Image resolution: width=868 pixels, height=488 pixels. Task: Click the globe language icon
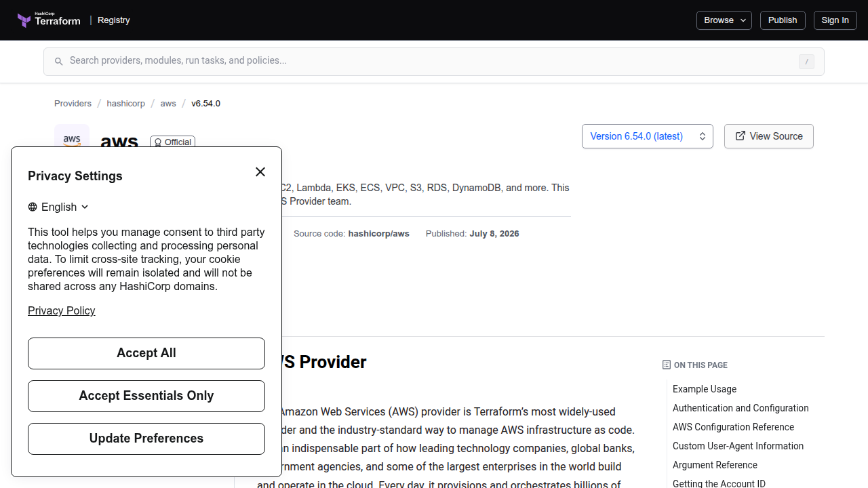pos(33,207)
